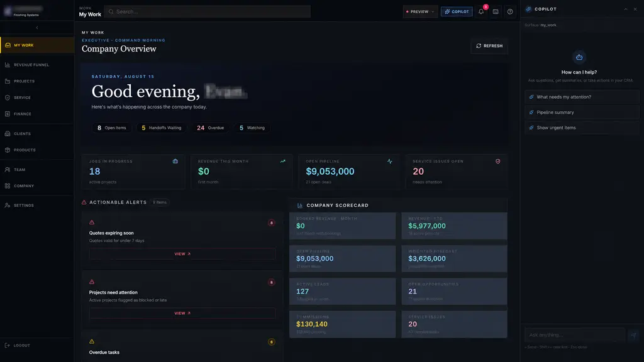Screen dimensions: 644x362
Task: Select the Show urgent items suggestion
Action: [x=582, y=128]
